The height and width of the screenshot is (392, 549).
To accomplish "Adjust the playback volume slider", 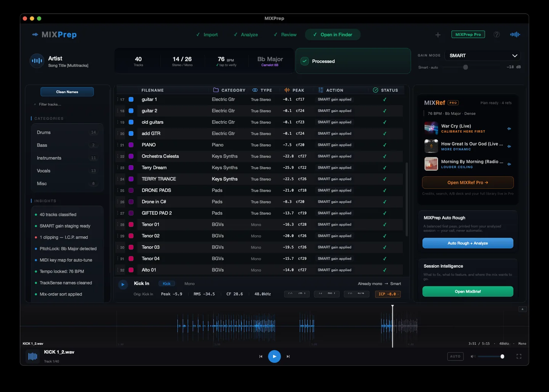I will (x=491, y=357).
